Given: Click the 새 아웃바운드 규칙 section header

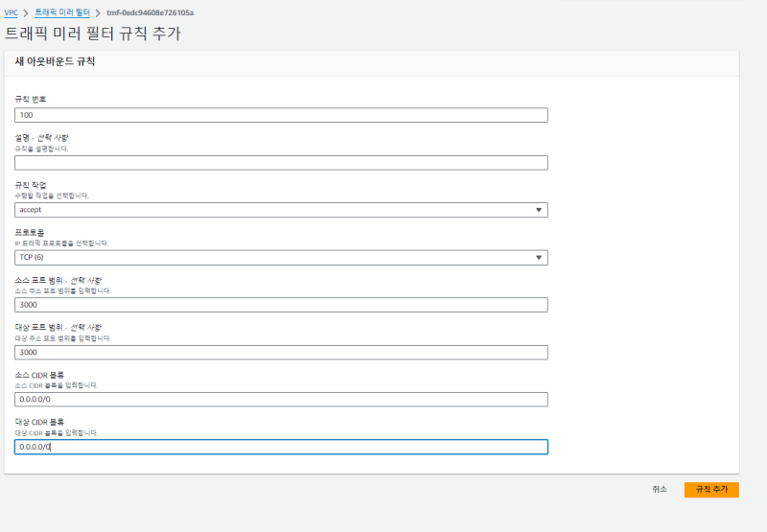Looking at the screenshot, I should click(55, 62).
